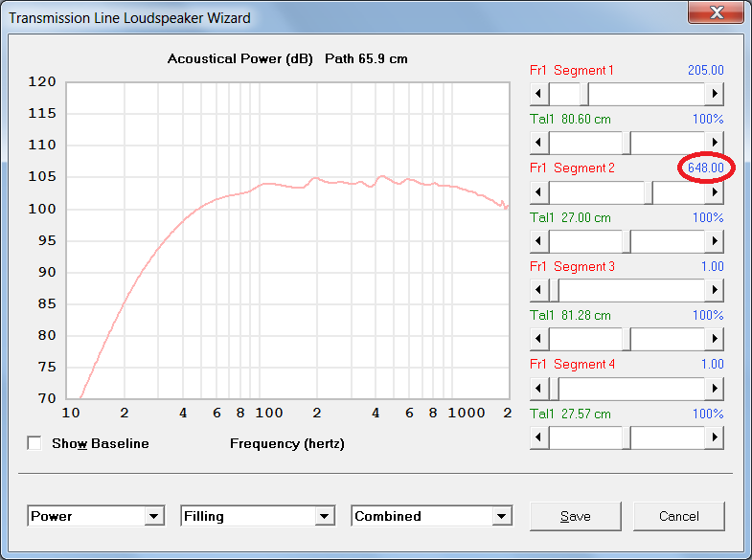Select the Fr1 Segment 2 slider thumb

(649, 192)
